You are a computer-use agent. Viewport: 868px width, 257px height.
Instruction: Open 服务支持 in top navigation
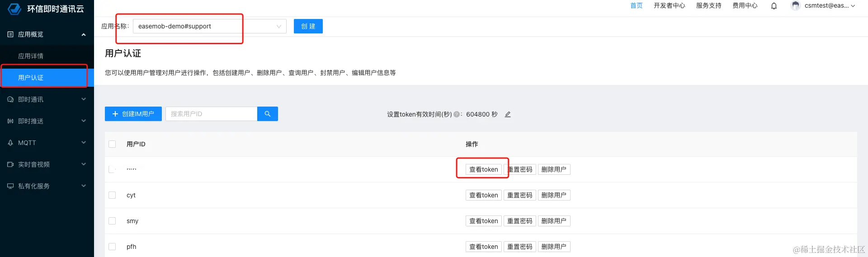coord(709,5)
